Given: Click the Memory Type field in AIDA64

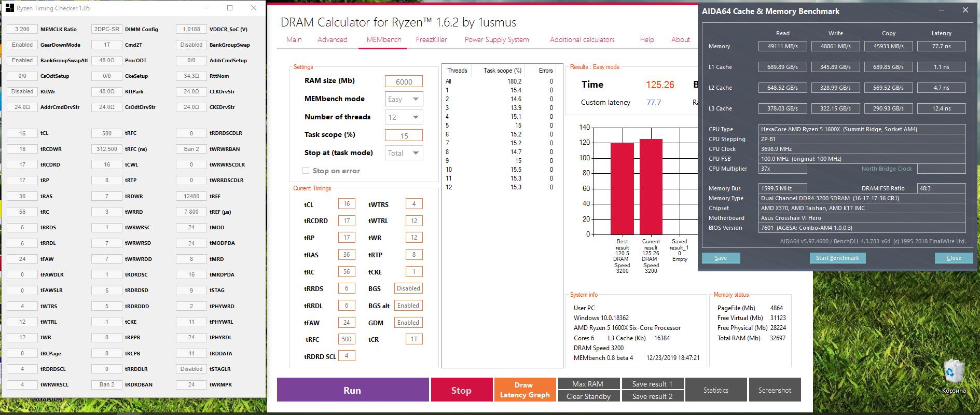Looking at the screenshot, I should pos(862,198).
